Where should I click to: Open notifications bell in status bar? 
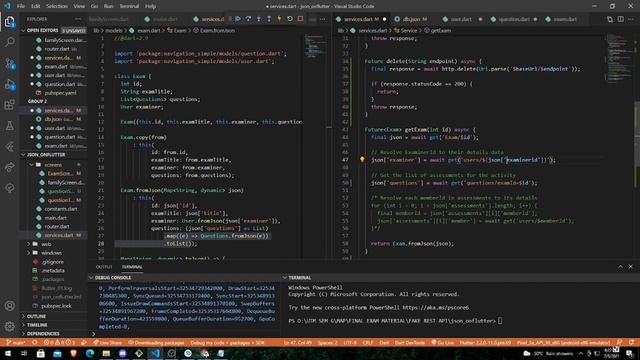[631, 342]
